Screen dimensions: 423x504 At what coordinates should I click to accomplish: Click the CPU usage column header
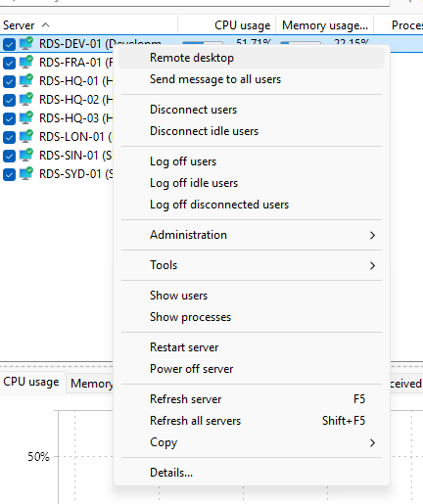click(227, 25)
